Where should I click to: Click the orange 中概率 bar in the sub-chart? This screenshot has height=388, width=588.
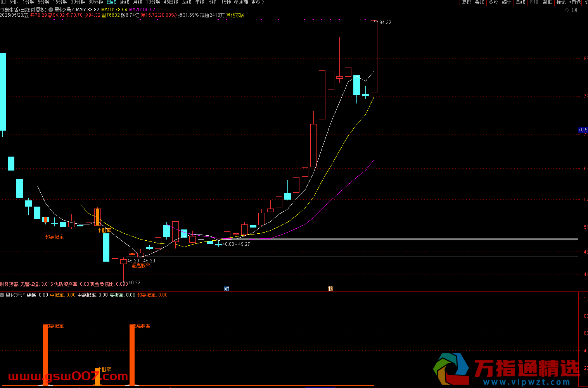pos(98,376)
